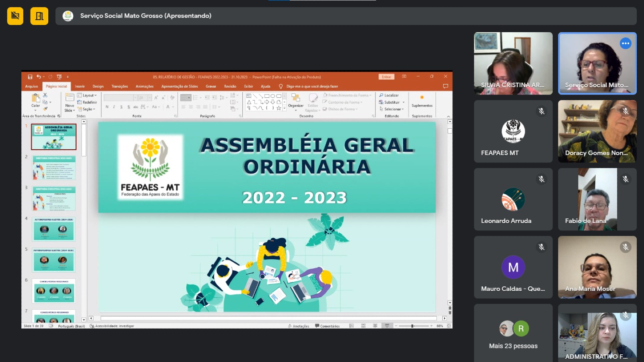Switch to Slide Sorter view icon

pyautogui.click(x=363, y=326)
